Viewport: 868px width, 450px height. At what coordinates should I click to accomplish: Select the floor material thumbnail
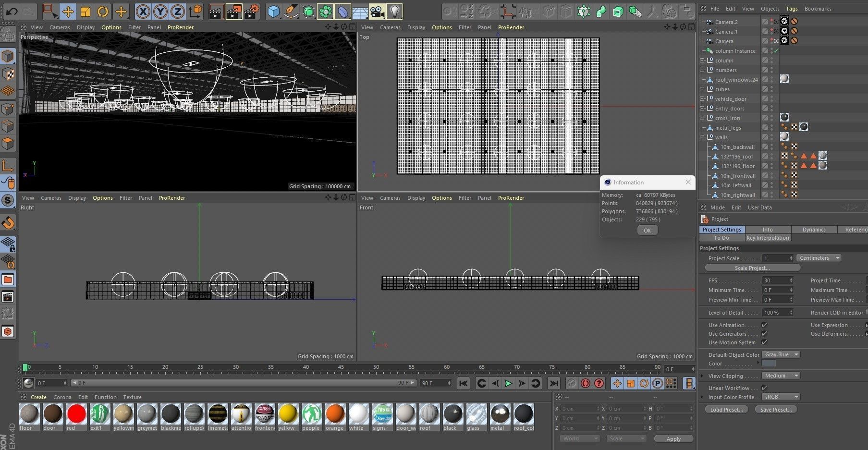click(29, 417)
